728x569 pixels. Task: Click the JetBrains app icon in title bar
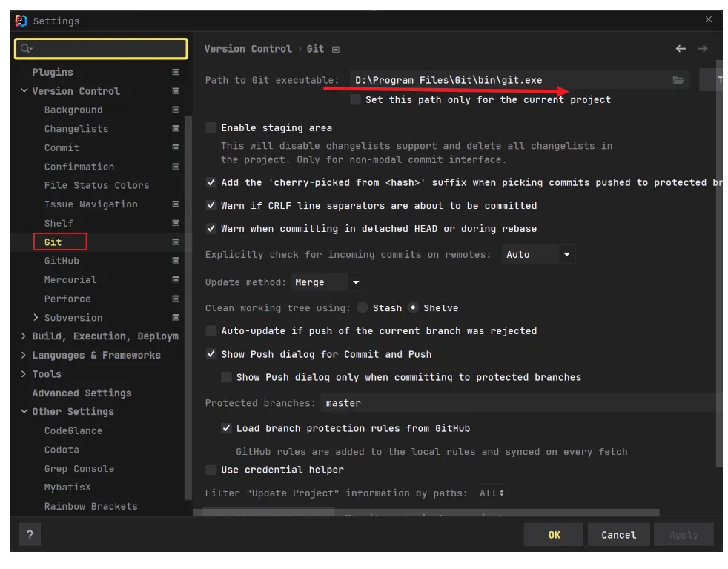point(21,21)
